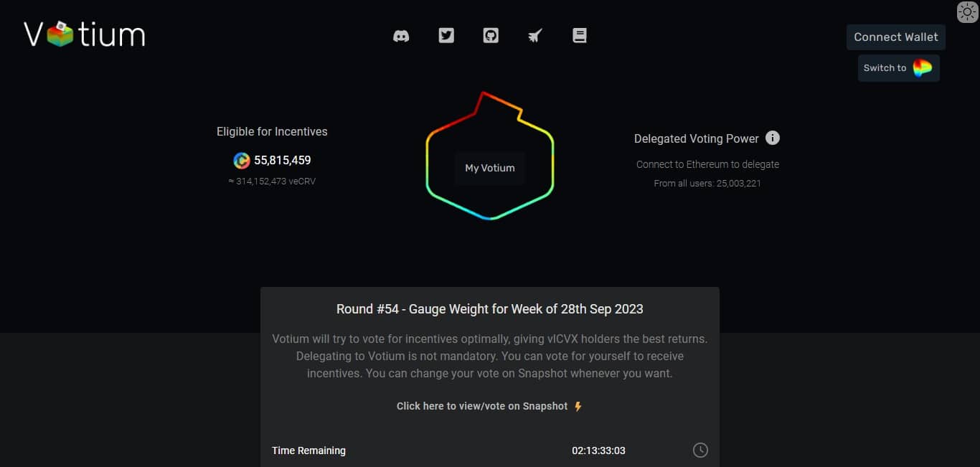
Task: Open the GitHub icon link
Action: 491,35
